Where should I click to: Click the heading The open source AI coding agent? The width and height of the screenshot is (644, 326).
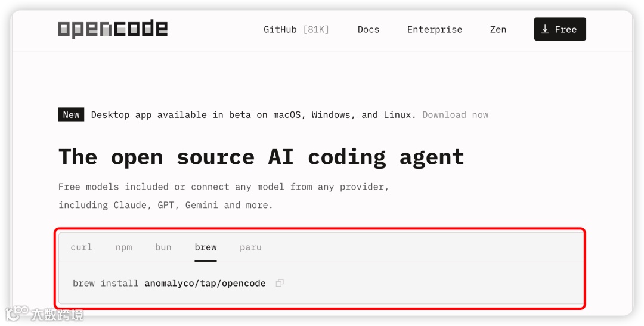point(261,157)
